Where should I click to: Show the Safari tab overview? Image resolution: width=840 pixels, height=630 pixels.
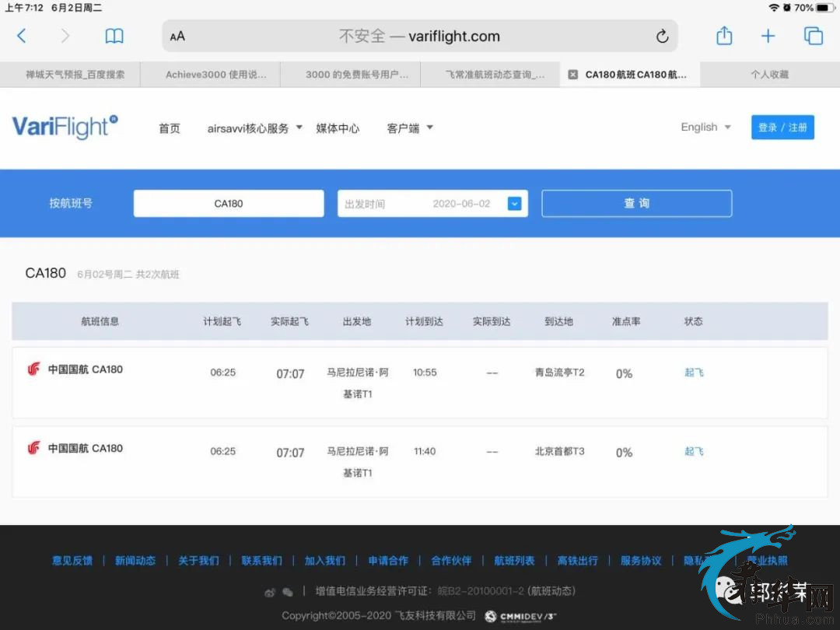(x=814, y=36)
